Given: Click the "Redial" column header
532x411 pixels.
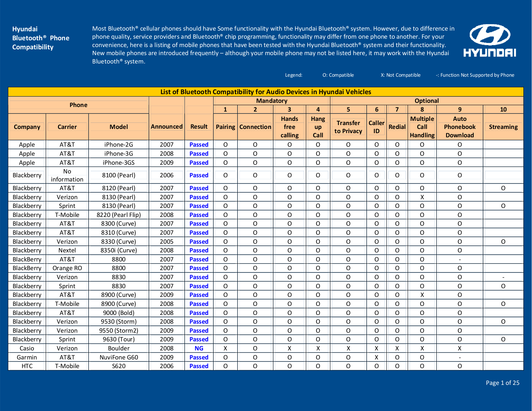Looking at the screenshot, I should point(397,127).
